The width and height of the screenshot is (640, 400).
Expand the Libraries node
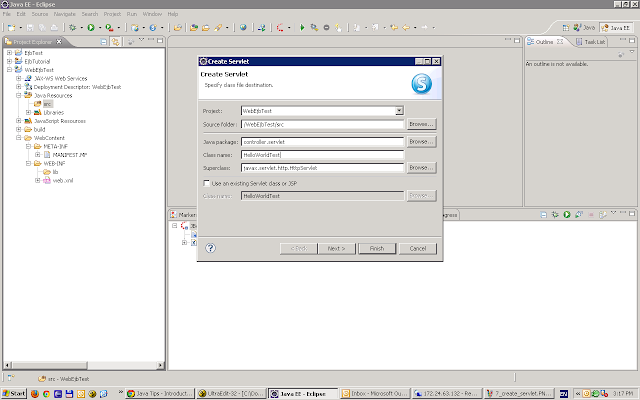28,112
